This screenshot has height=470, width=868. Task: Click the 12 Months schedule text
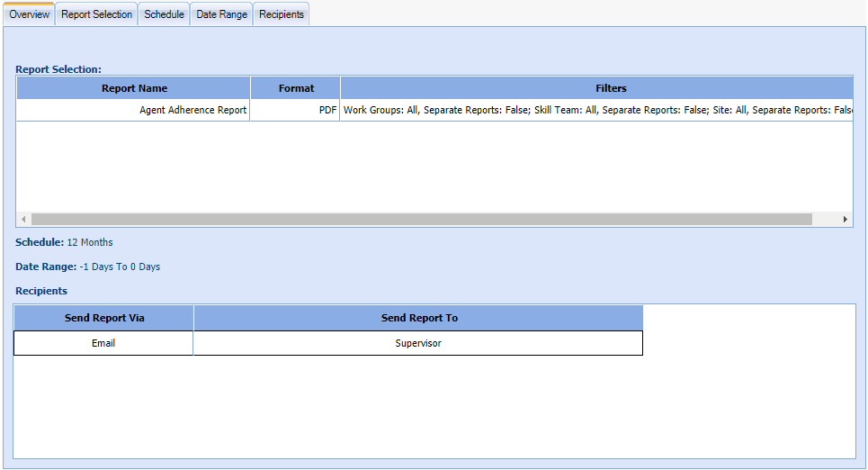tap(90, 242)
